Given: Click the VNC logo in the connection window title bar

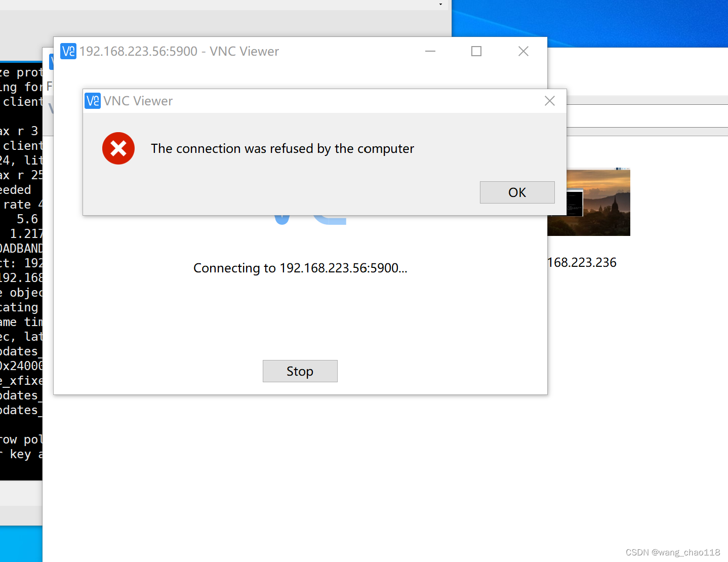Looking at the screenshot, I should pos(68,51).
